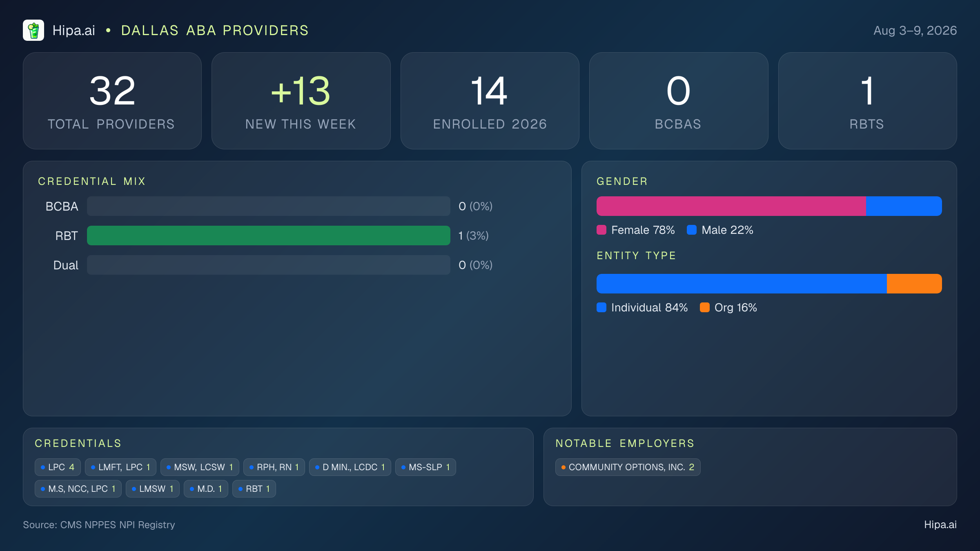Click the green RBT progress bar
The height and width of the screenshot is (551, 980).
click(x=269, y=236)
